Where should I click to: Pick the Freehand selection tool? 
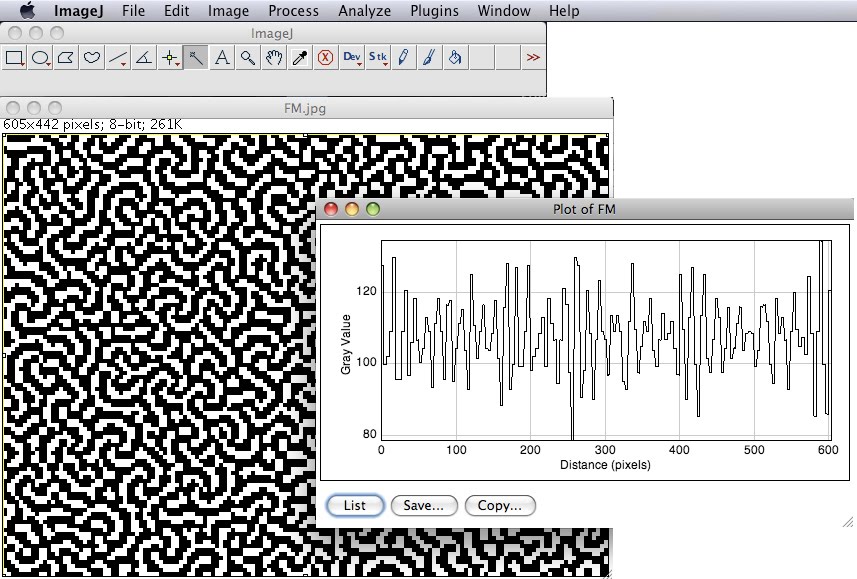click(x=92, y=58)
